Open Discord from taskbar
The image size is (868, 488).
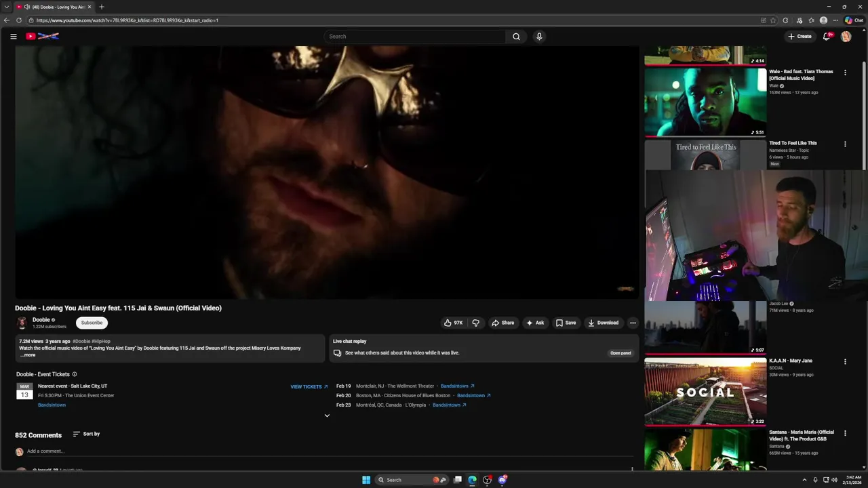[x=502, y=480]
